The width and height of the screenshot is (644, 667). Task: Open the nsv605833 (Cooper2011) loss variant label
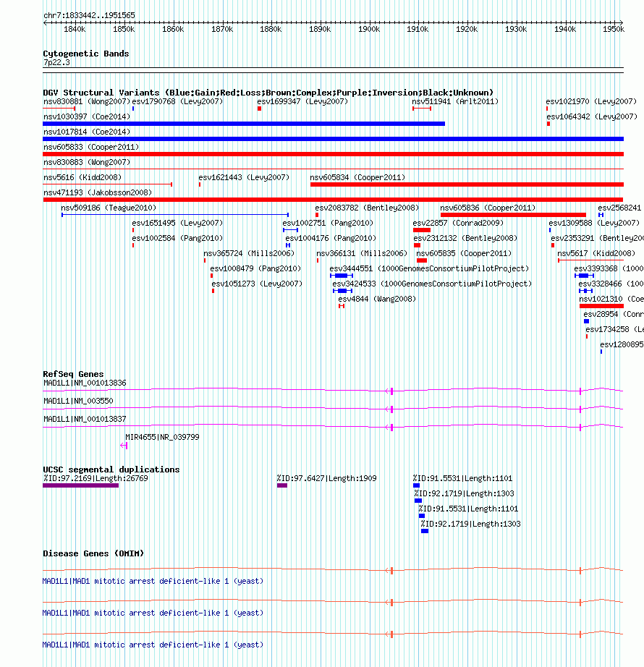[91, 147]
